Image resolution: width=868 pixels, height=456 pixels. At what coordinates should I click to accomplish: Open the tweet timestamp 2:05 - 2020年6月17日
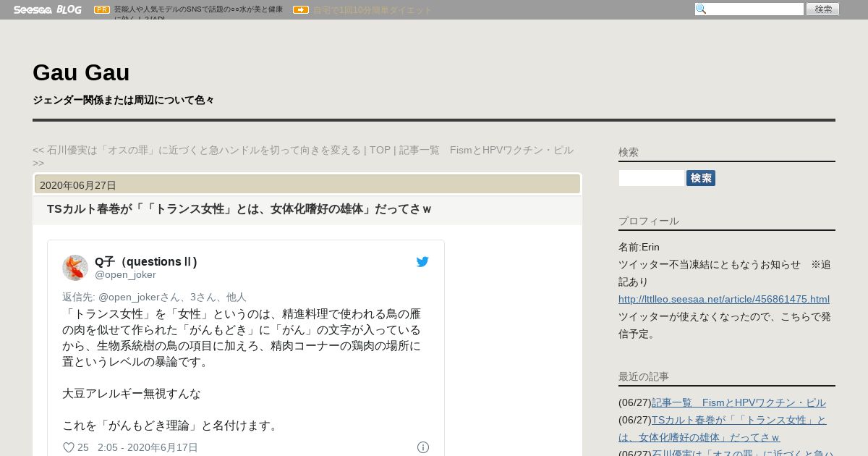[148, 447]
